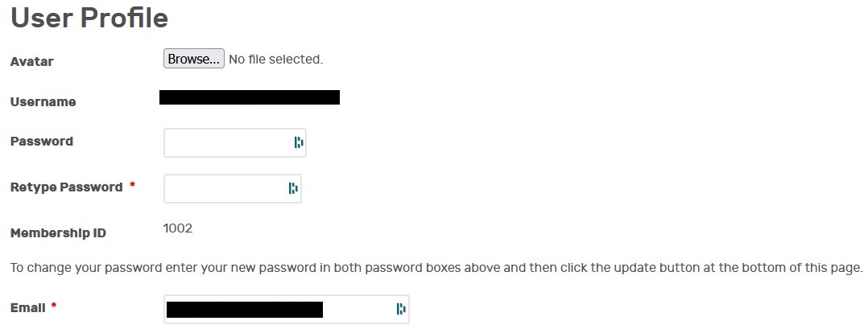This screenshot has height=329, width=868.
Task: Click the 'No file selected.' text
Action: click(x=275, y=60)
